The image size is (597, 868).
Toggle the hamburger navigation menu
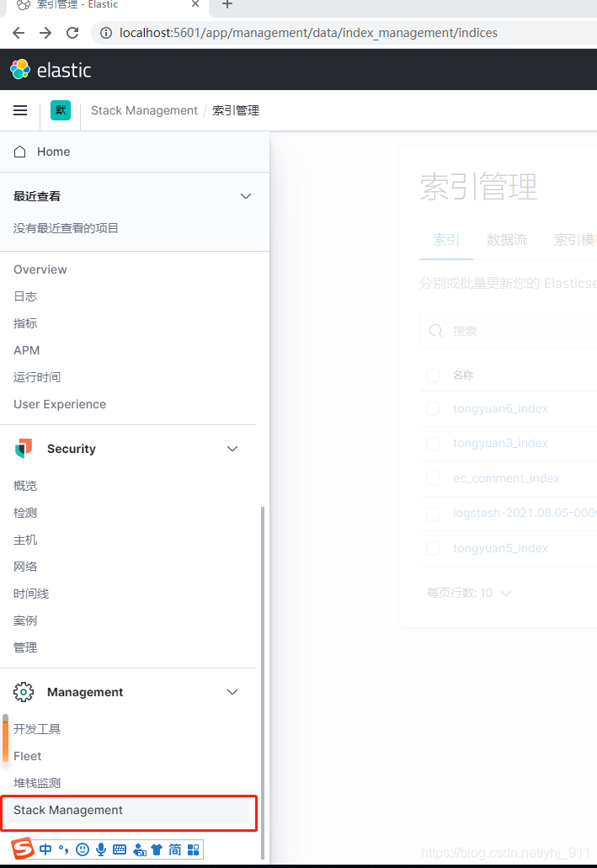(20, 110)
